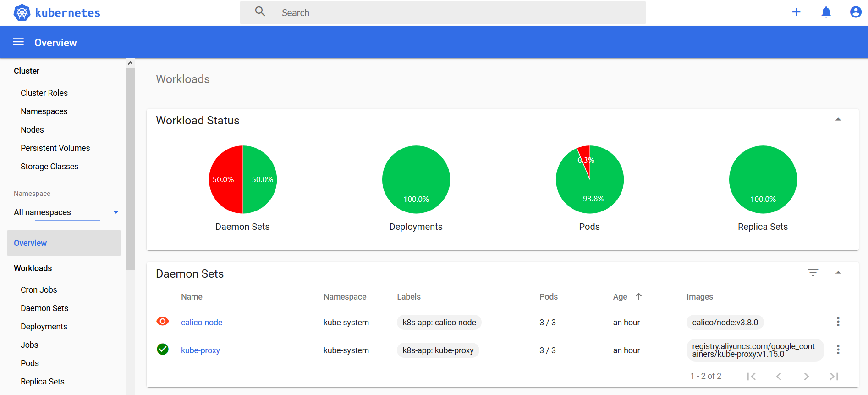
Task: Click kube-system namespace in calico-node row
Action: [346, 323]
